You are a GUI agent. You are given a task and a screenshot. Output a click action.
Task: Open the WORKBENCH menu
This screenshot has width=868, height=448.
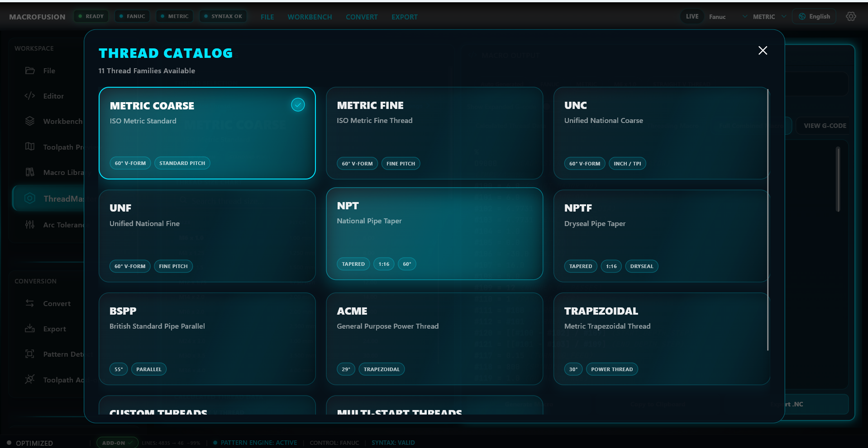tap(310, 17)
